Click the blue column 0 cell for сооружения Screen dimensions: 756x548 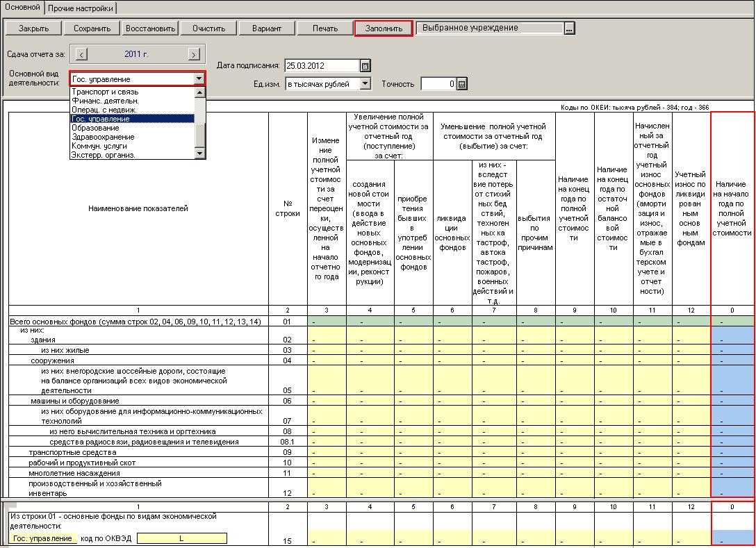coord(733,360)
